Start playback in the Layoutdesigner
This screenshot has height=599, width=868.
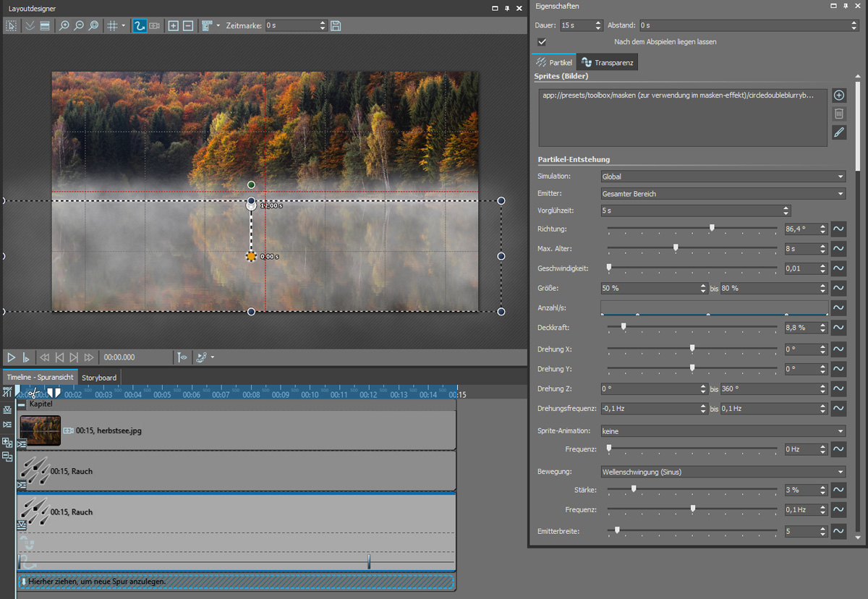(12, 357)
